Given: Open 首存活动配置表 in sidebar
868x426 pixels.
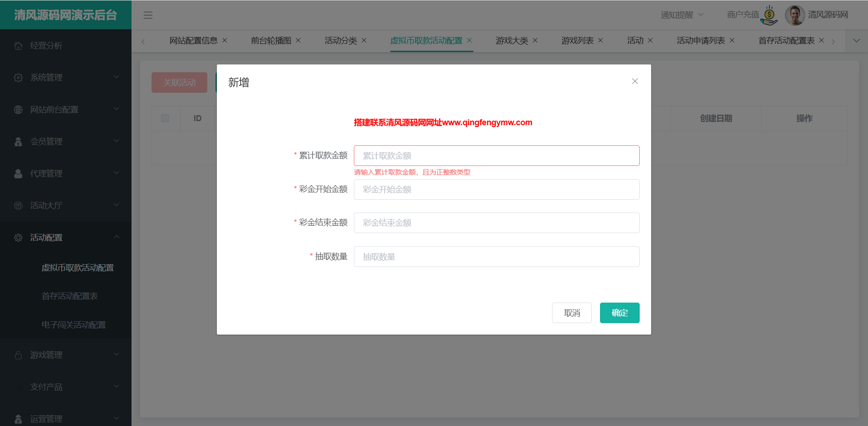Looking at the screenshot, I should click(x=70, y=296).
